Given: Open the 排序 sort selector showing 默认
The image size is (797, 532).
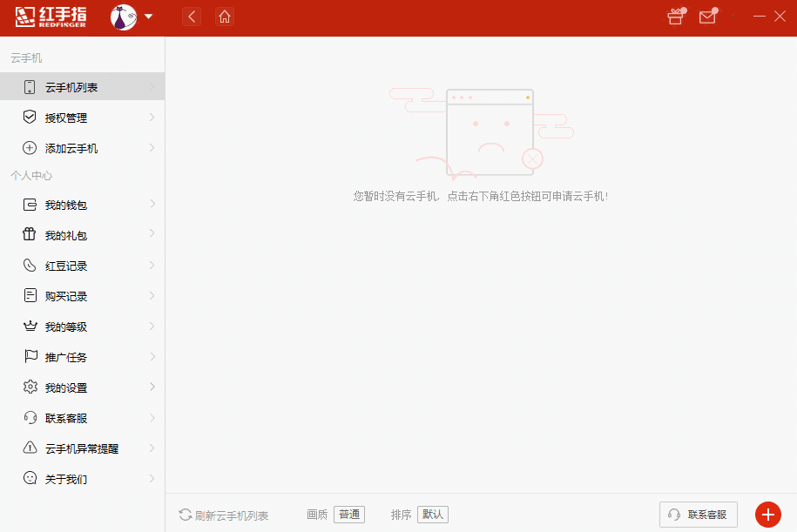Looking at the screenshot, I should pos(431,514).
